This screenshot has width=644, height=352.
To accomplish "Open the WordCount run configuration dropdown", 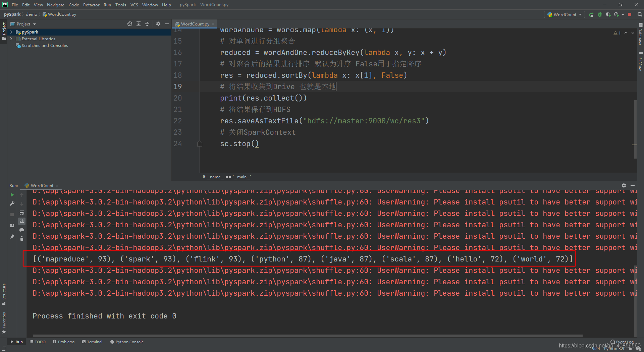I will [565, 15].
